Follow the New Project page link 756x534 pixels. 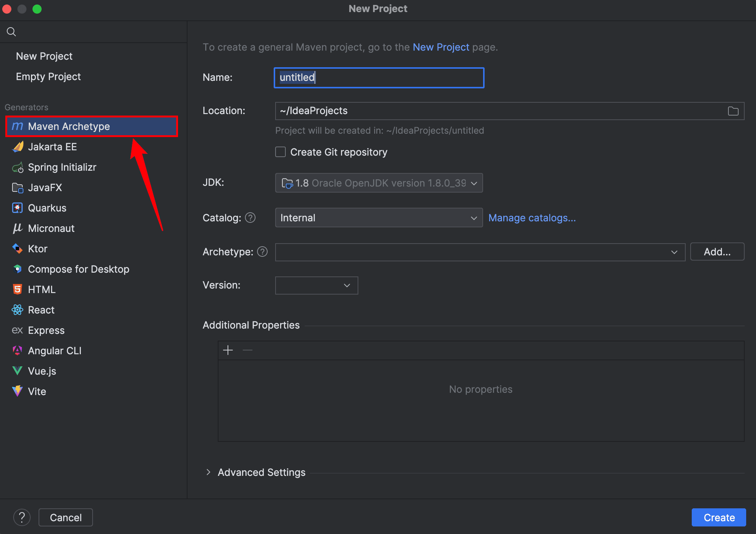pyautogui.click(x=441, y=47)
